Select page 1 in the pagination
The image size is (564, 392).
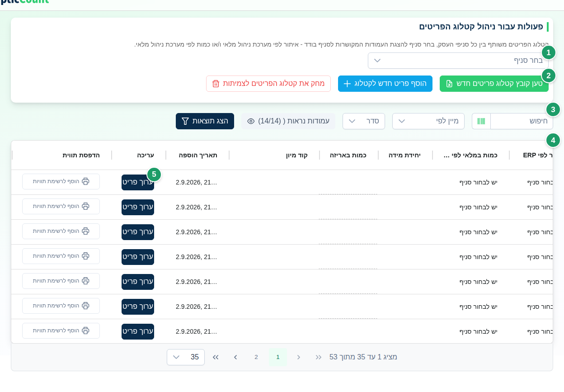click(278, 357)
